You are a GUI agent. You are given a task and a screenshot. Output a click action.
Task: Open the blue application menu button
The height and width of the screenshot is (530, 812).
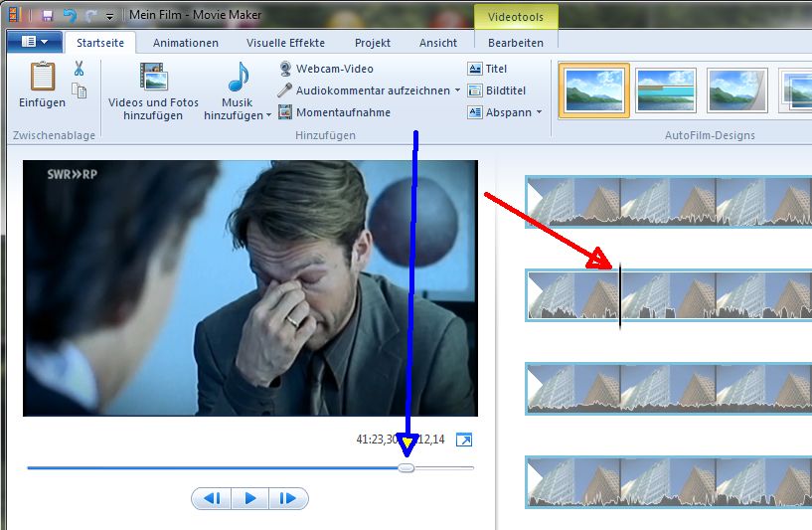pyautogui.click(x=35, y=42)
